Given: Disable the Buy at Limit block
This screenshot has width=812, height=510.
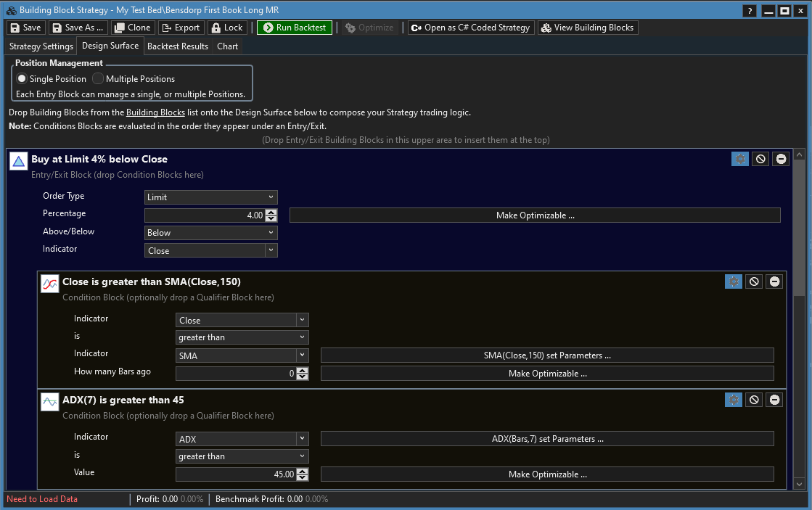Looking at the screenshot, I should tap(760, 159).
